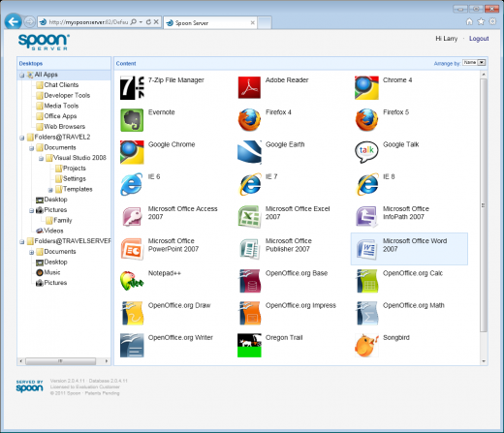
Task: Launch Microsoft Office Access 2007 icon
Action: pyautogui.click(x=132, y=216)
